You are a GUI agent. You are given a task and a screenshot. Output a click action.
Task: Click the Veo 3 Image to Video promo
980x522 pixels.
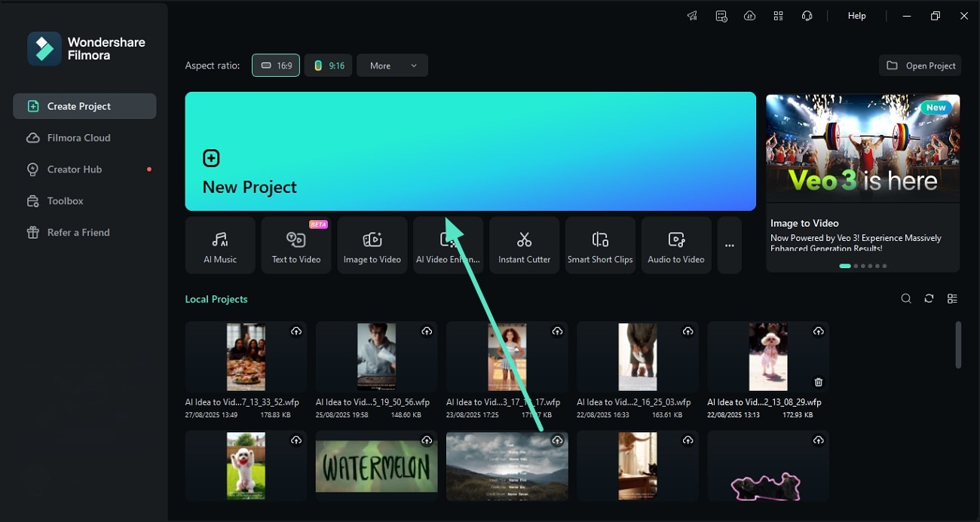pos(863,182)
